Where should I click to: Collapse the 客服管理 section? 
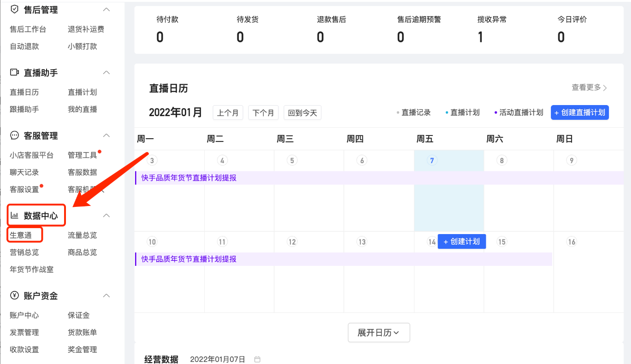(x=106, y=135)
